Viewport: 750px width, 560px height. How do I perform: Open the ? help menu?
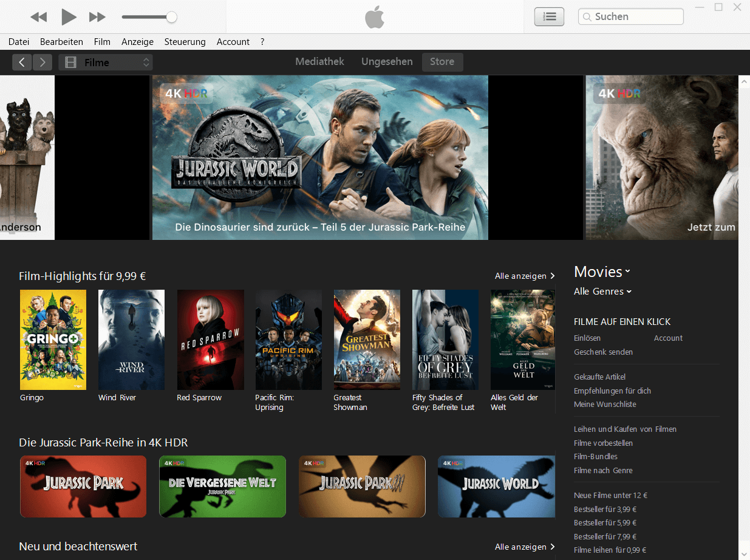[262, 42]
